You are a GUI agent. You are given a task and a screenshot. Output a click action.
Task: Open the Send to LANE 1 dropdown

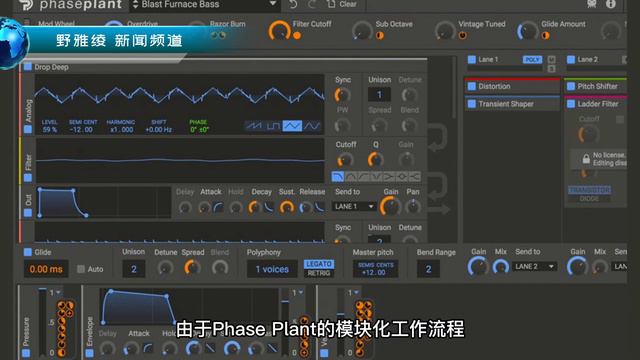[353, 207]
